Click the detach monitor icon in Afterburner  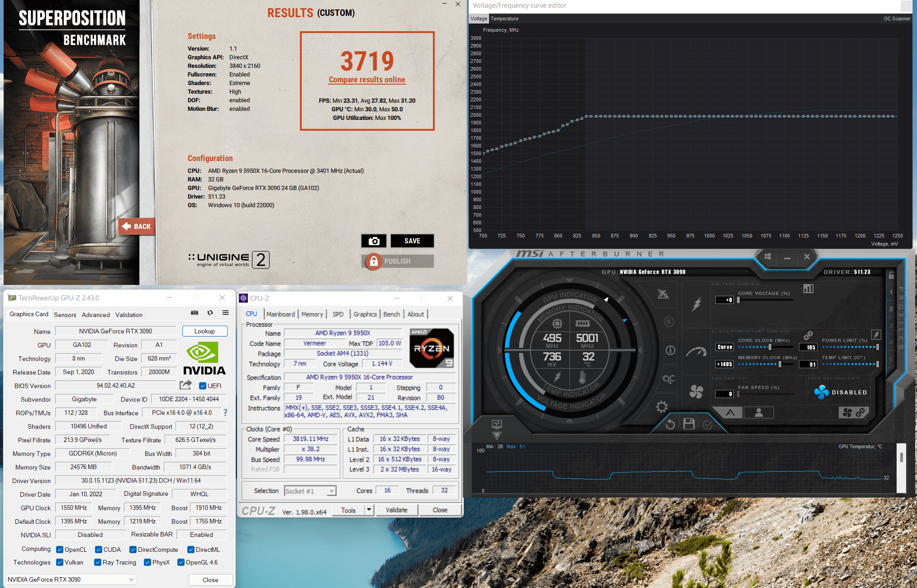click(497, 424)
